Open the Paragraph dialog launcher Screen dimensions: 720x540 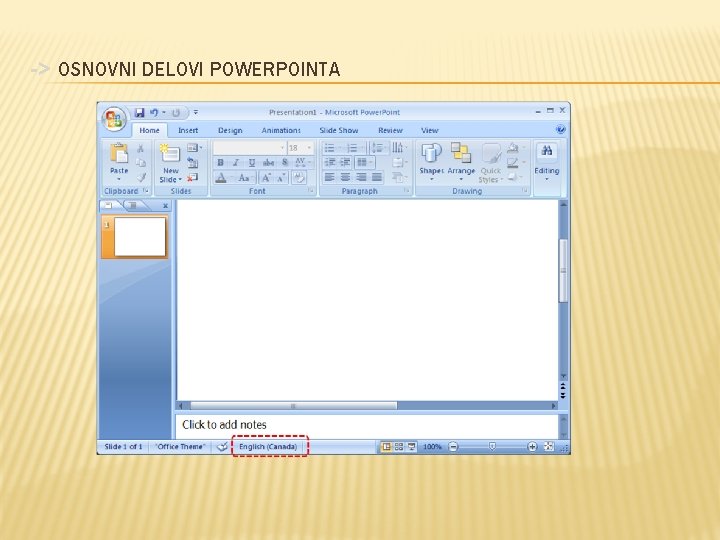(406, 191)
